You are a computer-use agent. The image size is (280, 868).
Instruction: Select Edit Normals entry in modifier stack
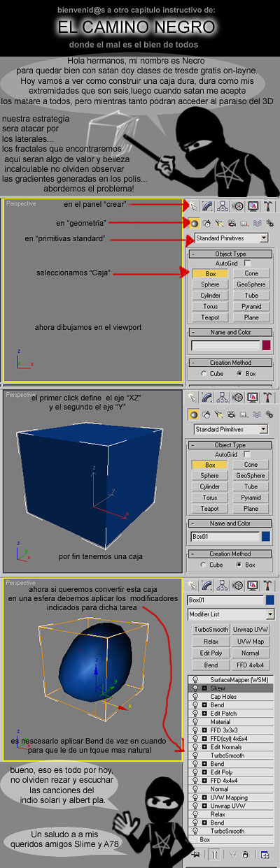[227, 747]
